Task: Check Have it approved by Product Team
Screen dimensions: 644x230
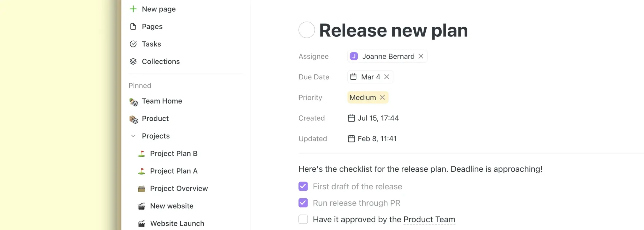Action: point(303,219)
